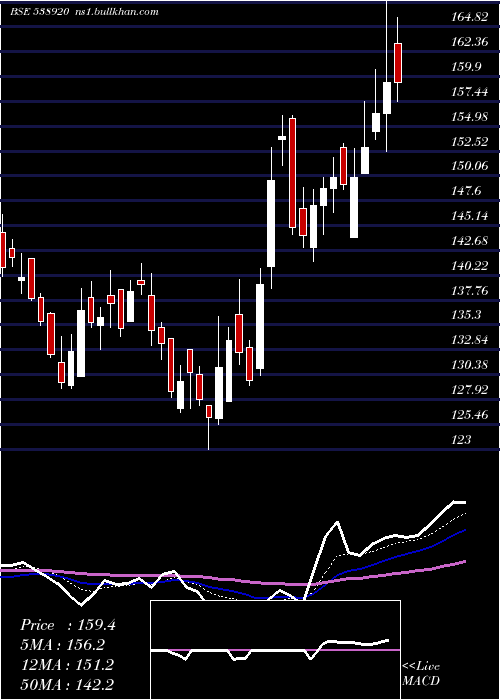Viewport: 500px width, 700px height.
Task: Select the 125.46 price axis label
Action: pos(468,415)
